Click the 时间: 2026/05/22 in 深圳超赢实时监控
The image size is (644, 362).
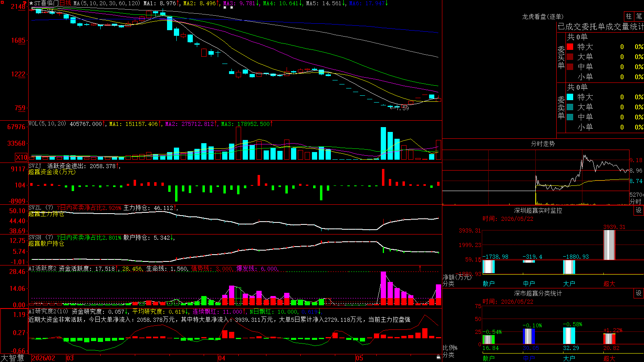[x=508, y=219]
